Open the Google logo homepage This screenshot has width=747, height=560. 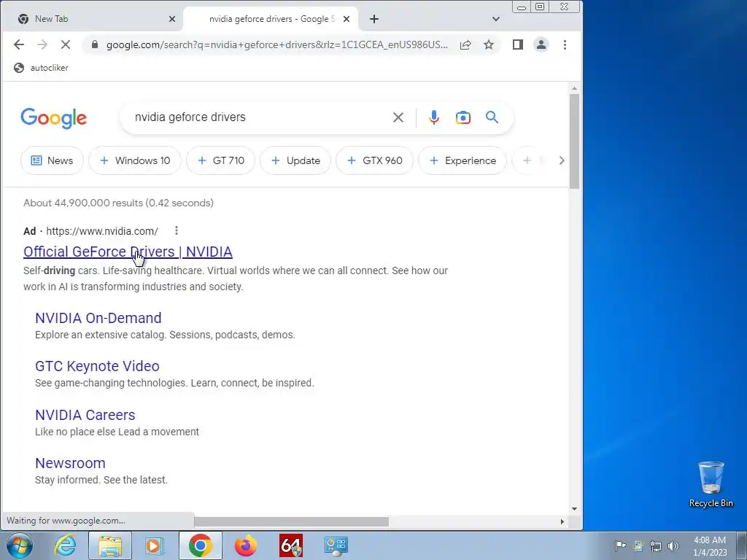click(54, 118)
